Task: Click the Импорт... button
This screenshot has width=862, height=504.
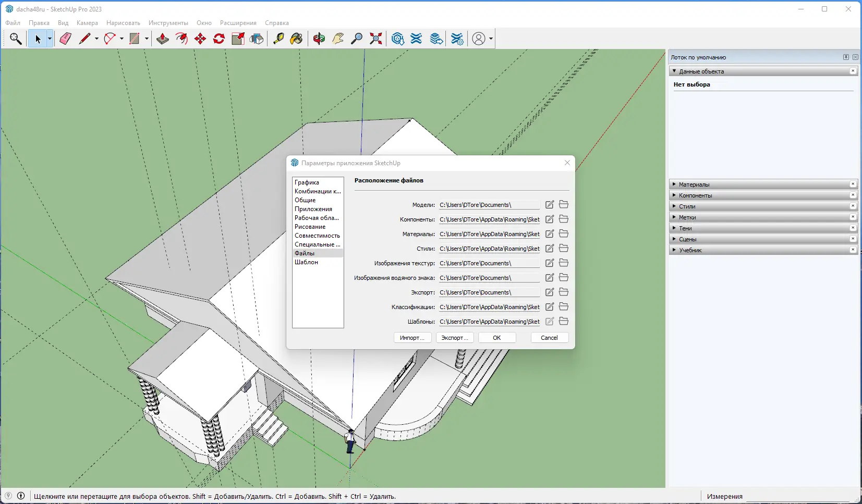Action: pyautogui.click(x=412, y=338)
